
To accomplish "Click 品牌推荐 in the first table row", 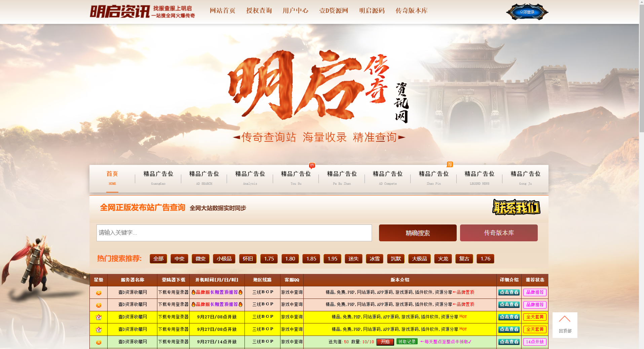I will pos(535,292).
